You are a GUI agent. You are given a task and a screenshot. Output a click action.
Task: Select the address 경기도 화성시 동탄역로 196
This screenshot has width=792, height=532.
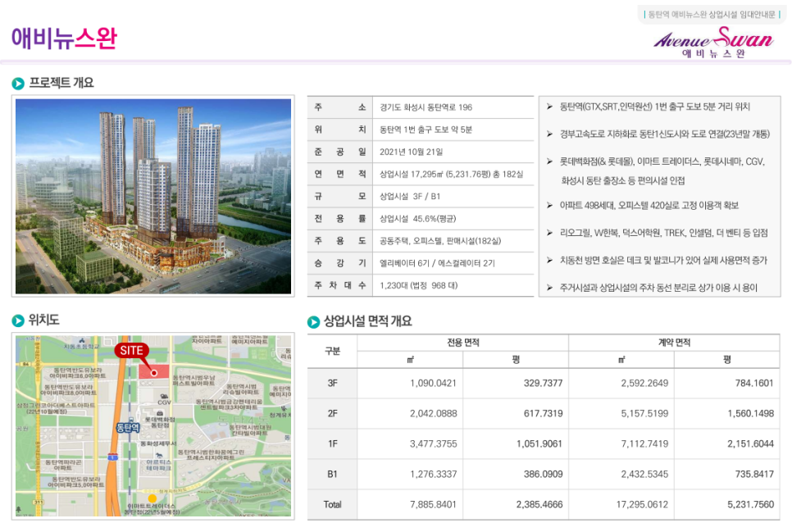[x=426, y=107]
